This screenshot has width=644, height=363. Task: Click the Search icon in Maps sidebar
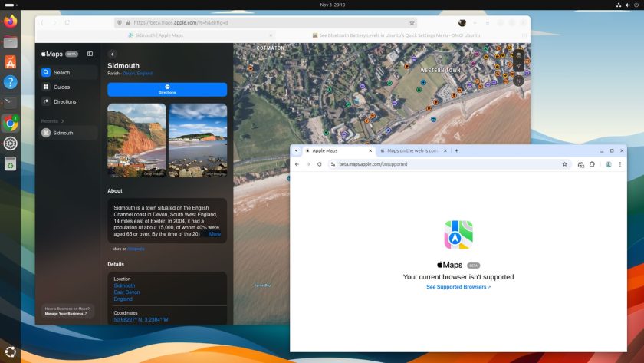pos(46,72)
